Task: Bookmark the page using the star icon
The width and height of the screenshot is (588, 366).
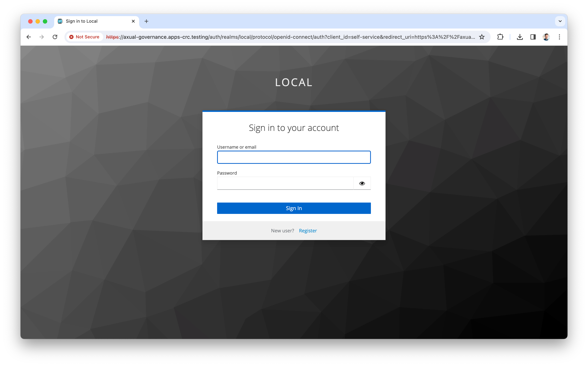Action: 482,37
